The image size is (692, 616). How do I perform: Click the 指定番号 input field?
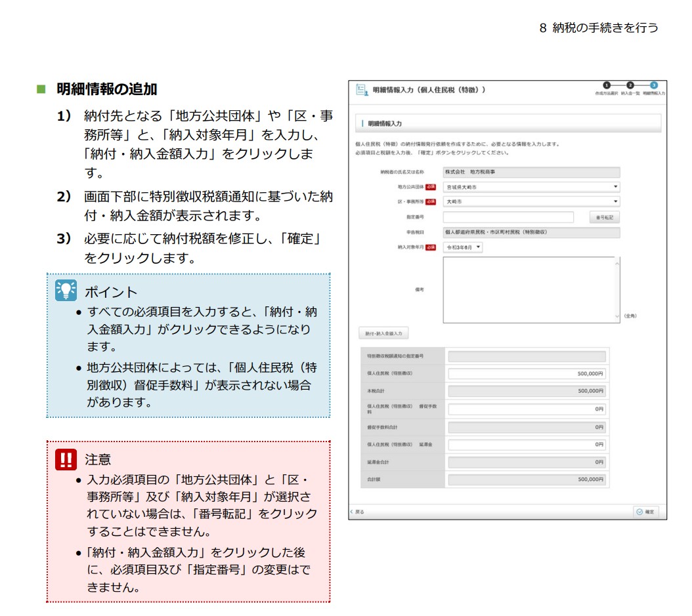click(508, 217)
